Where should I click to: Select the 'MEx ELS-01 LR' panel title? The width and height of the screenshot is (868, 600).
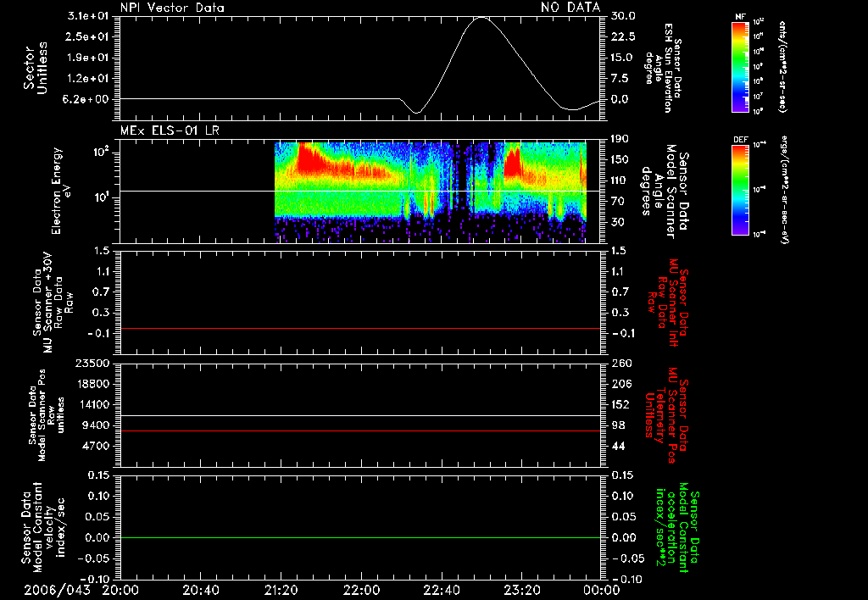point(170,131)
